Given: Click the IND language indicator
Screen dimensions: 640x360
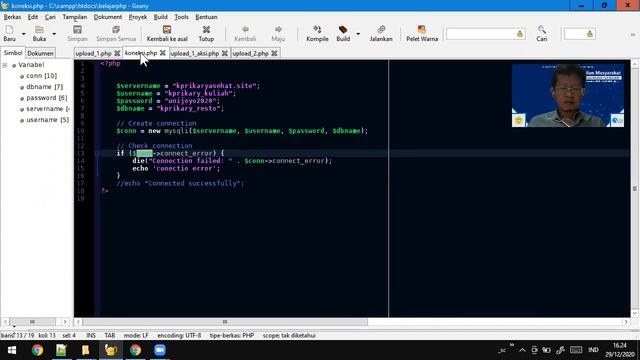Looking at the screenshot, I should coord(593,350).
